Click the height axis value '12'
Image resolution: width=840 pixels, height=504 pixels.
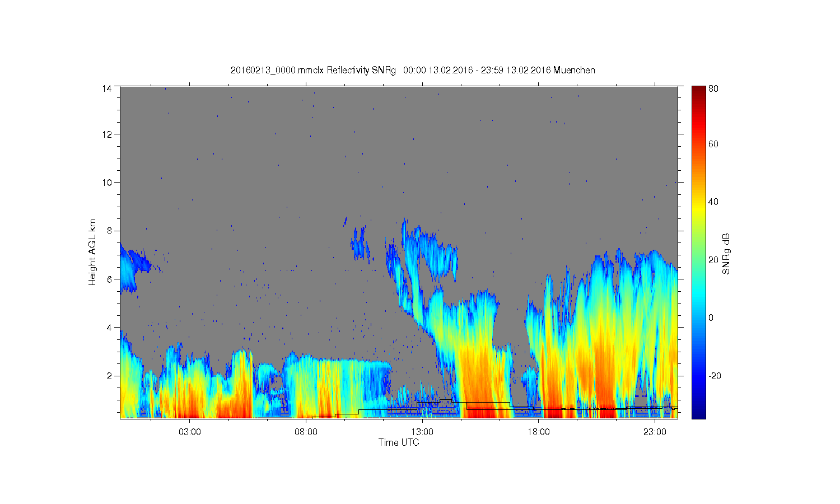106,134
